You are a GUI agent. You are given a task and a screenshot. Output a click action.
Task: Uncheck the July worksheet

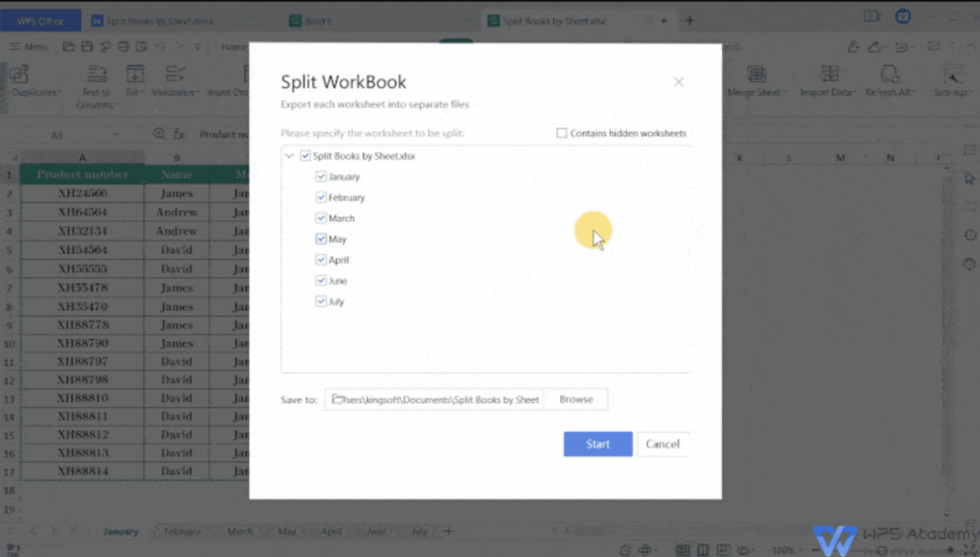click(321, 302)
